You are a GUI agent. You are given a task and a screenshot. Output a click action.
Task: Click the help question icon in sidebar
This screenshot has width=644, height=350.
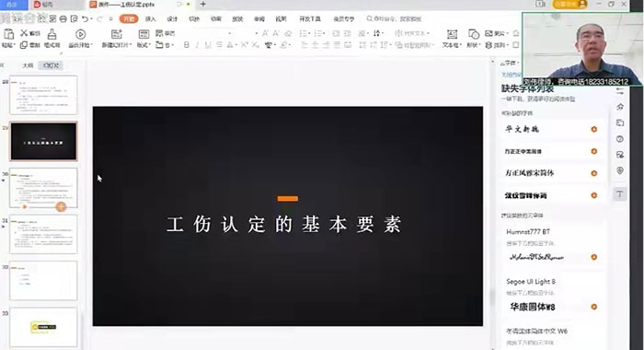[620, 139]
